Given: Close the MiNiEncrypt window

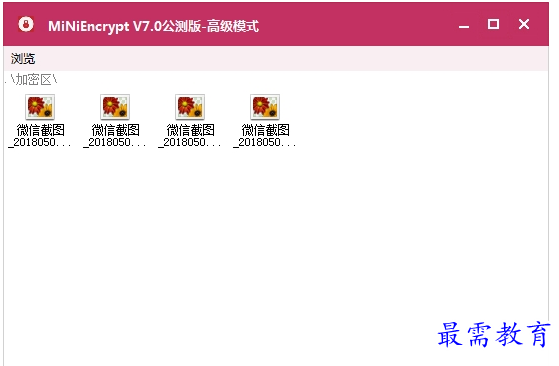Looking at the screenshot, I should click(x=524, y=24).
